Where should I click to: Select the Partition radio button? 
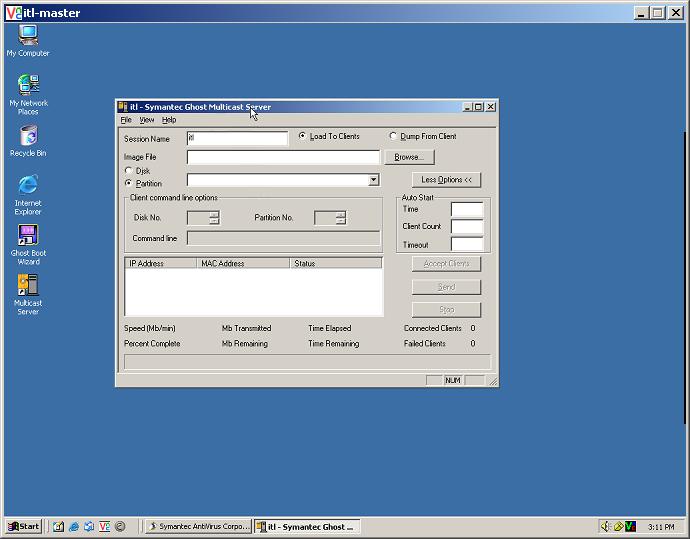point(128,183)
